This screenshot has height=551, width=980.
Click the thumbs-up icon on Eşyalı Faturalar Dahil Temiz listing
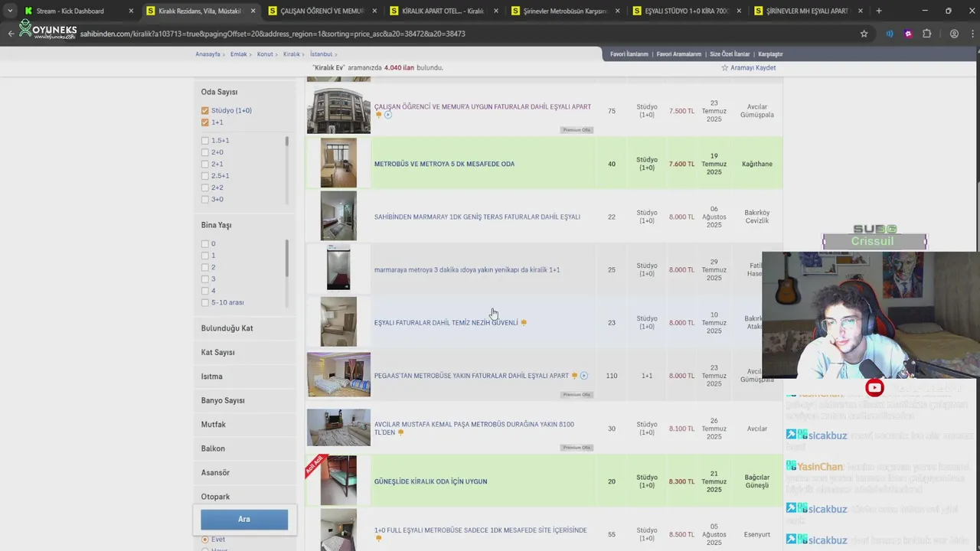524,323
